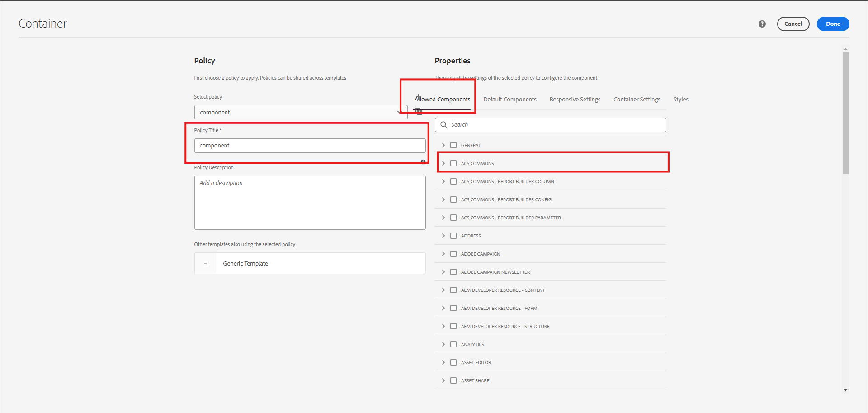The width and height of the screenshot is (868, 413).
Task: Expand the ANALYTICS group chevron
Action: point(443,344)
